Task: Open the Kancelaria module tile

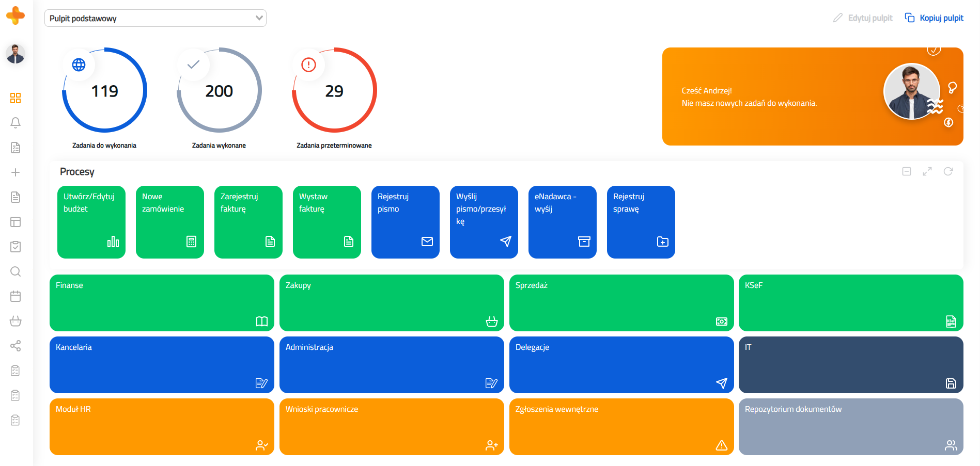Action: coord(162,365)
